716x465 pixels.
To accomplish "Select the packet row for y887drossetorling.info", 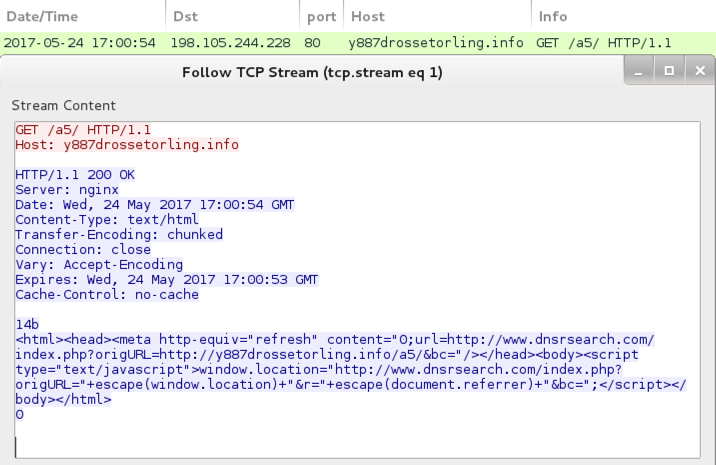I will (358, 43).
